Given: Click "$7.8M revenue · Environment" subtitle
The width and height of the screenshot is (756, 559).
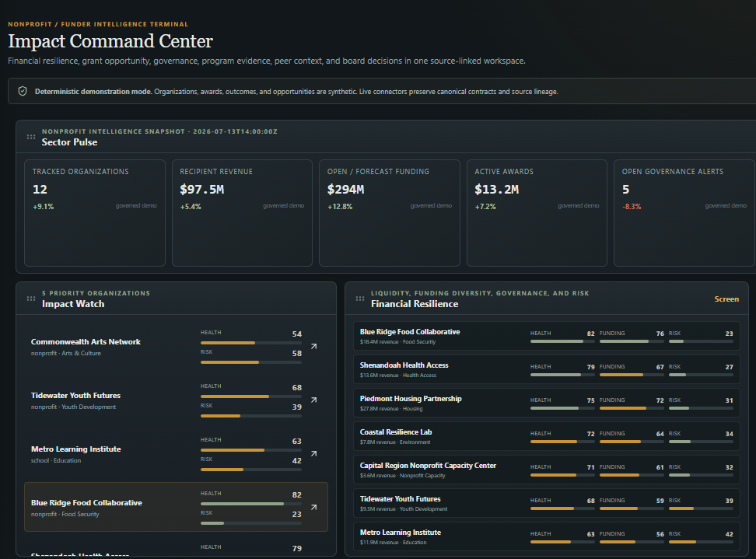Looking at the screenshot, I should pyautogui.click(x=395, y=442).
